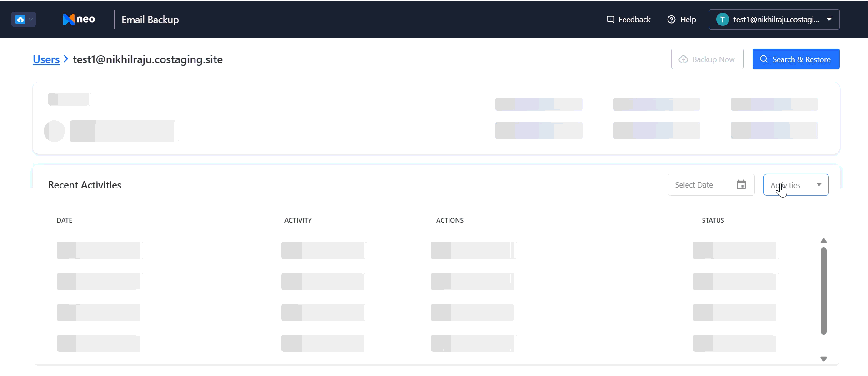Click the DATE column header
This screenshot has width=868, height=376.
pos(65,220)
